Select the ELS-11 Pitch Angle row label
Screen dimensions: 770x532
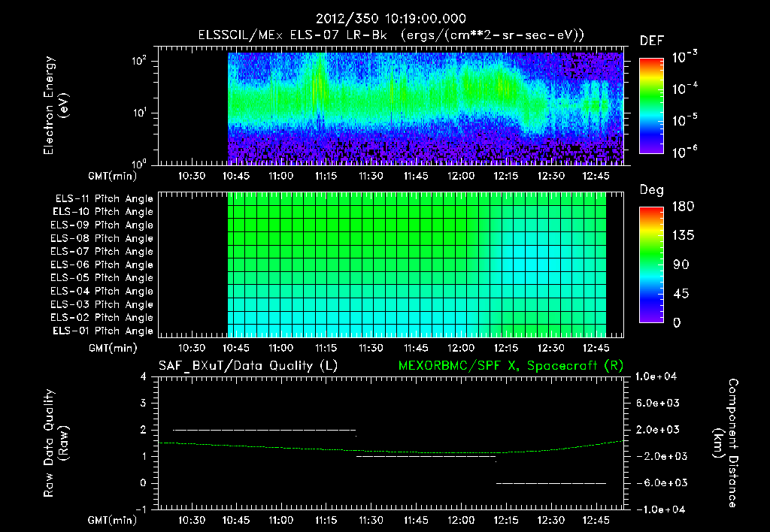point(104,199)
